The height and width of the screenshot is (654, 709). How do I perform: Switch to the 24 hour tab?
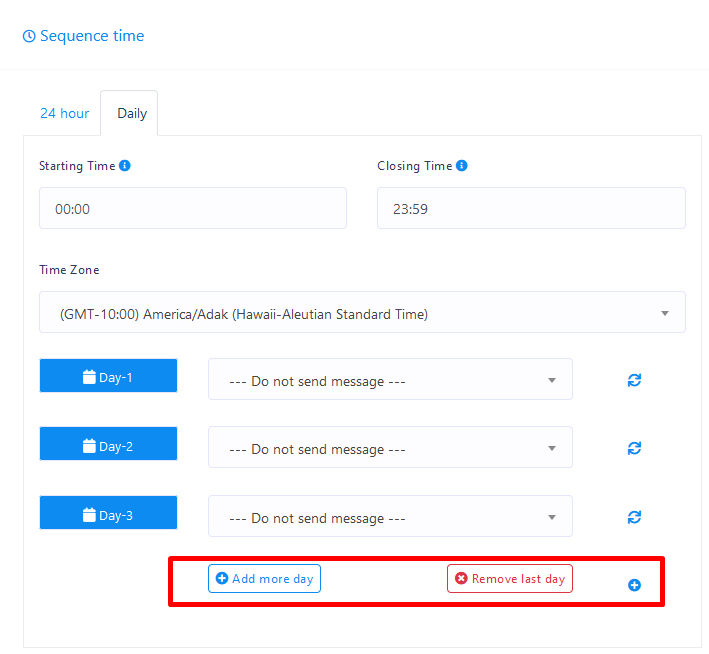(64, 113)
